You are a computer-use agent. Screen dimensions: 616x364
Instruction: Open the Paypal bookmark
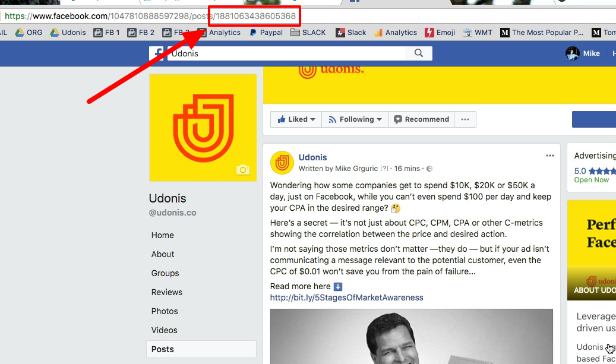[266, 33]
